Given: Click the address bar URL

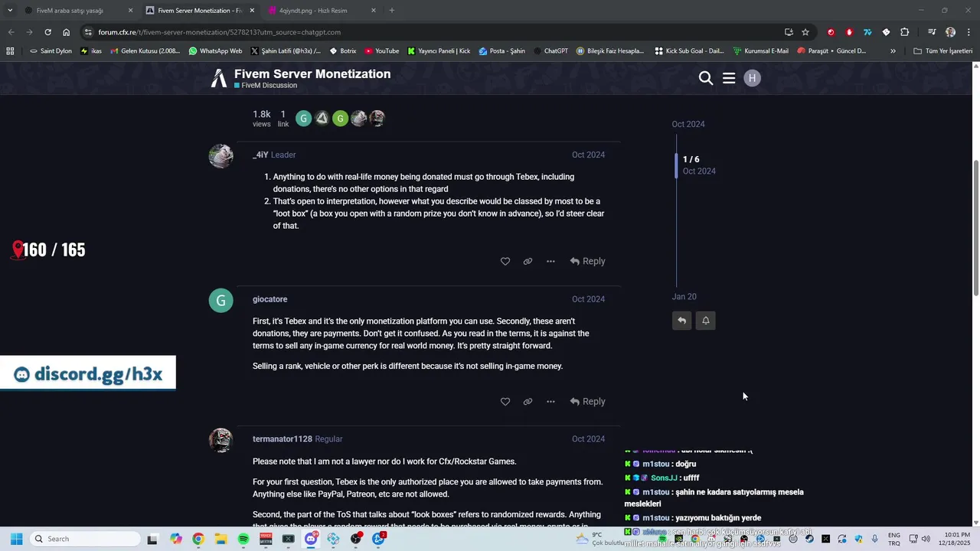Looking at the screenshot, I should click(x=219, y=32).
